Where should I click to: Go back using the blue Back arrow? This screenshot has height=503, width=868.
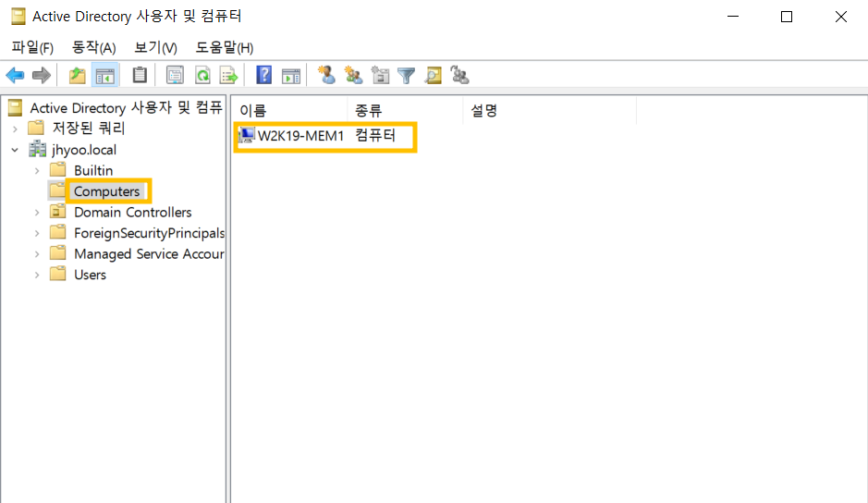pos(15,75)
